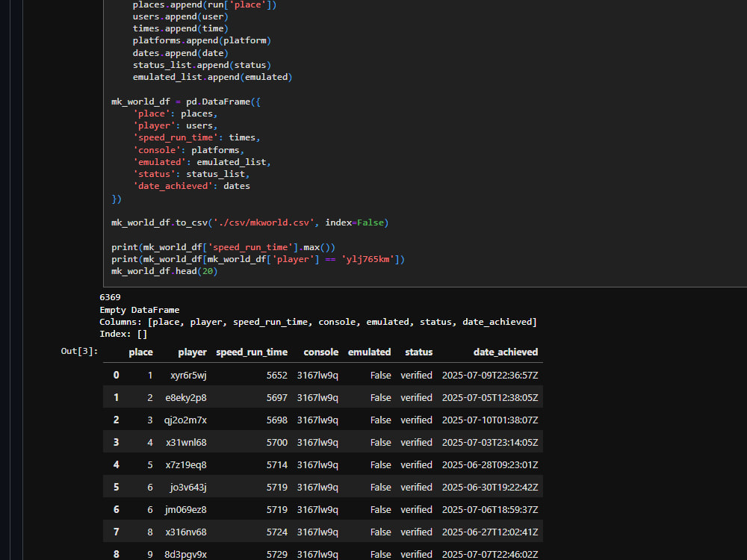Select player cell x316nv68
The image size is (747, 560).
[186, 532]
